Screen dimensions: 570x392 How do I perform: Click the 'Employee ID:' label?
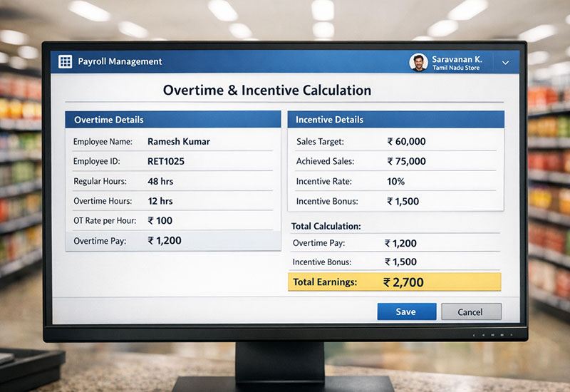pyautogui.click(x=97, y=161)
